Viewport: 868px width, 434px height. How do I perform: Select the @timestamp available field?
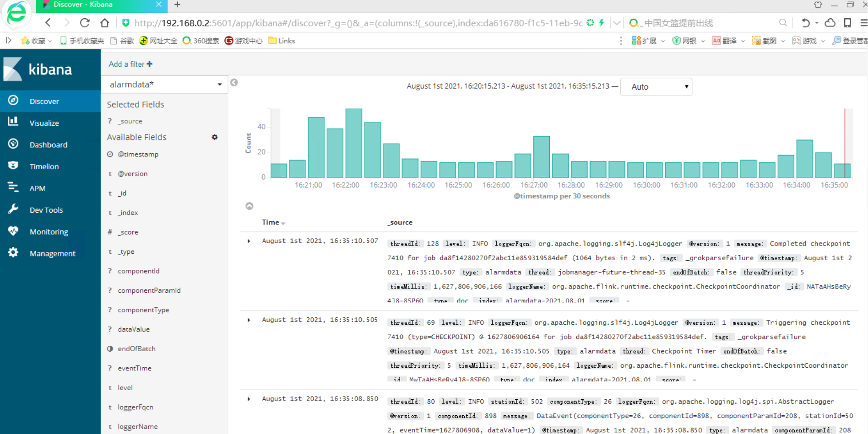138,155
